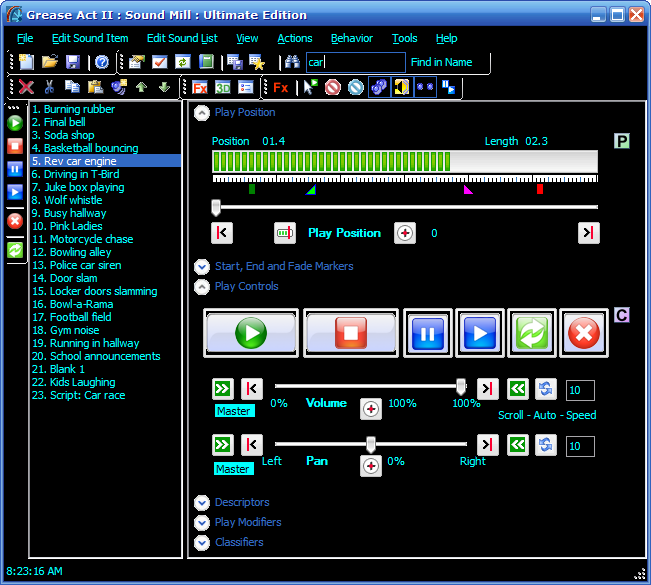Toggle the Pan Master label
The image size is (651, 585).
[234, 469]
